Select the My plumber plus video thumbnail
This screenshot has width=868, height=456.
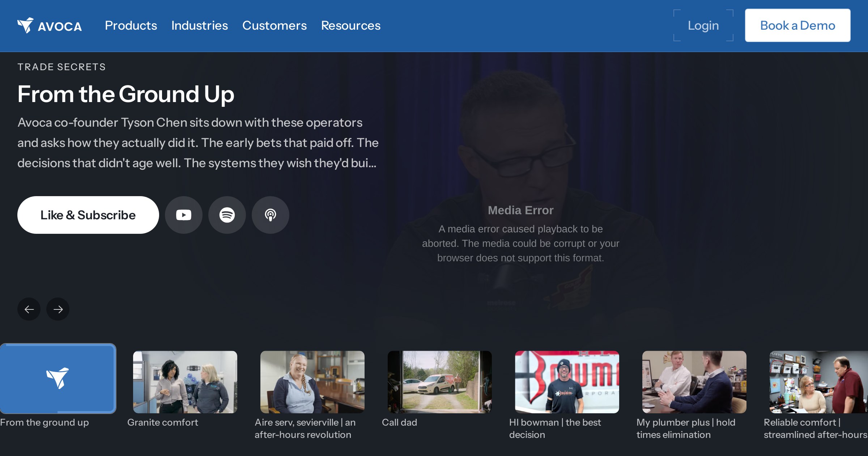tap(694, 382)
